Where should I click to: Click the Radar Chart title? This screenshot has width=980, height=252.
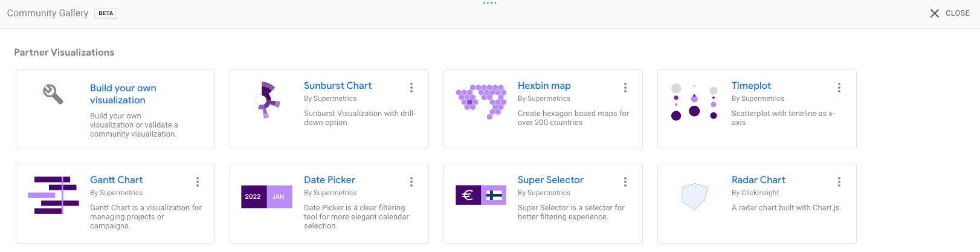758,180
